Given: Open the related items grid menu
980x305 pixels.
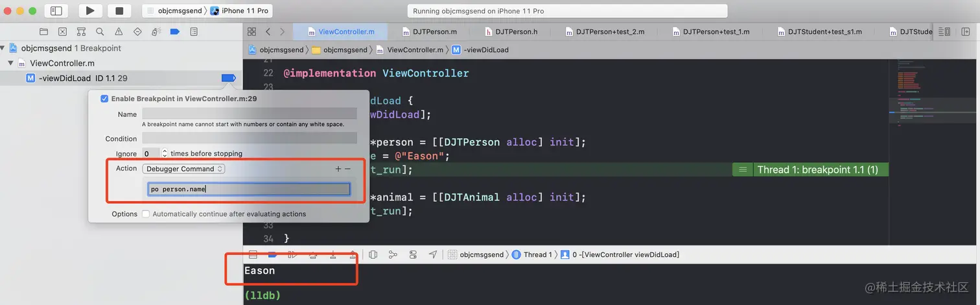Looking at the screenshot, I should pos(251,31).
